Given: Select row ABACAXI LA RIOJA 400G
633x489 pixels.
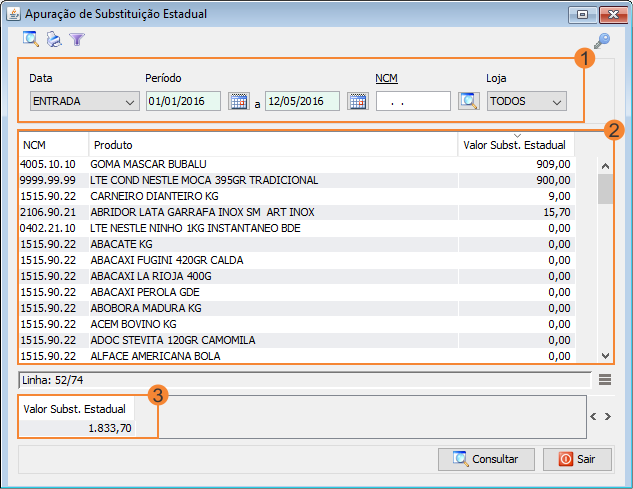Looking at the screenshot, I should point(297,276).
